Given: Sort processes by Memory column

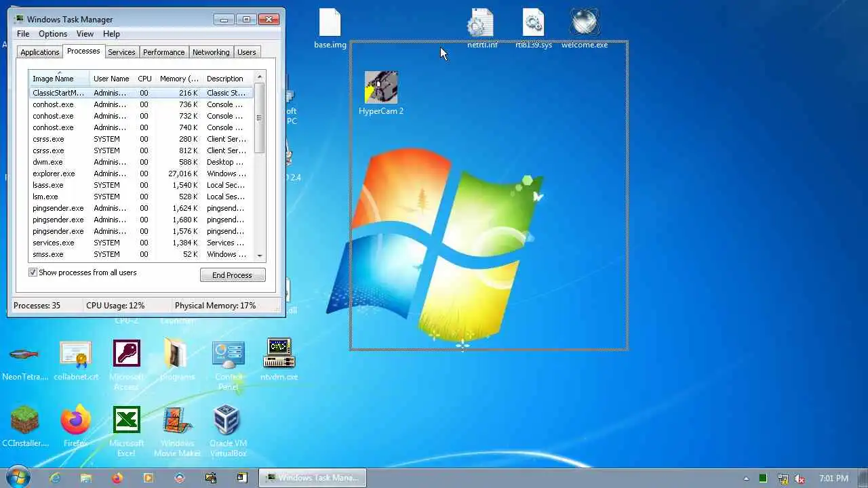Looking at the screenshot, I should 179,79.
